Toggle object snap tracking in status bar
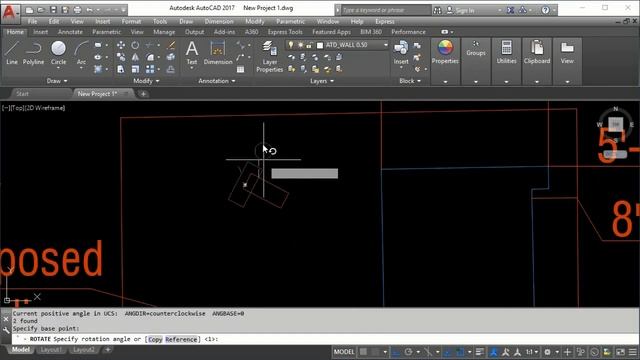640x360 pixels. pos(448,352)
